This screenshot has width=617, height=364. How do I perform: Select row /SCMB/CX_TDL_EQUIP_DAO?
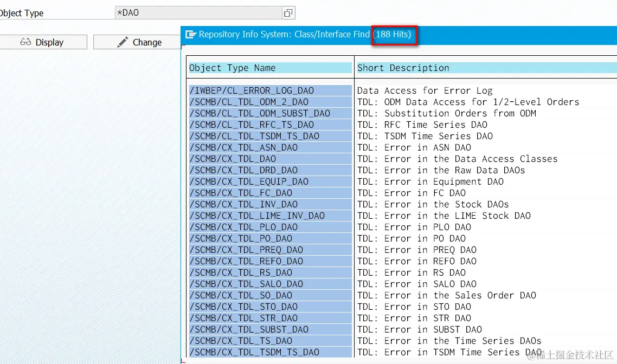coord(271,182)
